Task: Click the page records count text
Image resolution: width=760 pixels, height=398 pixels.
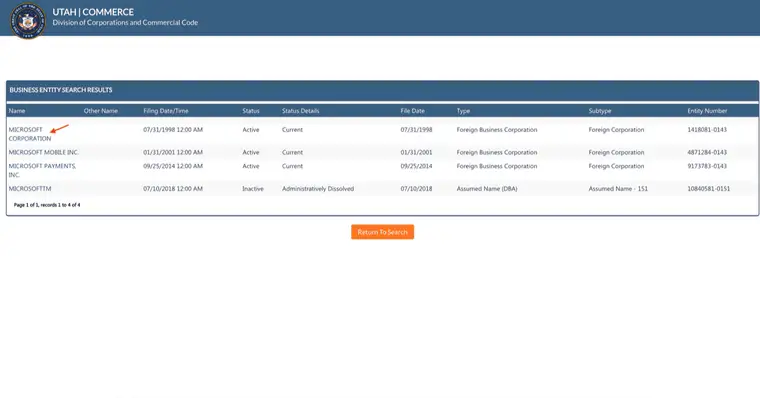Action: (47, 205)
